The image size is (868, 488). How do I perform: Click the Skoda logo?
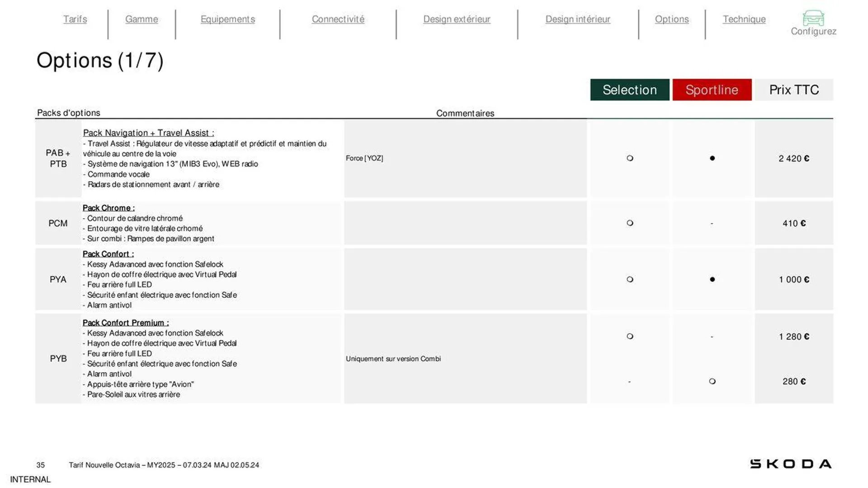791,464
